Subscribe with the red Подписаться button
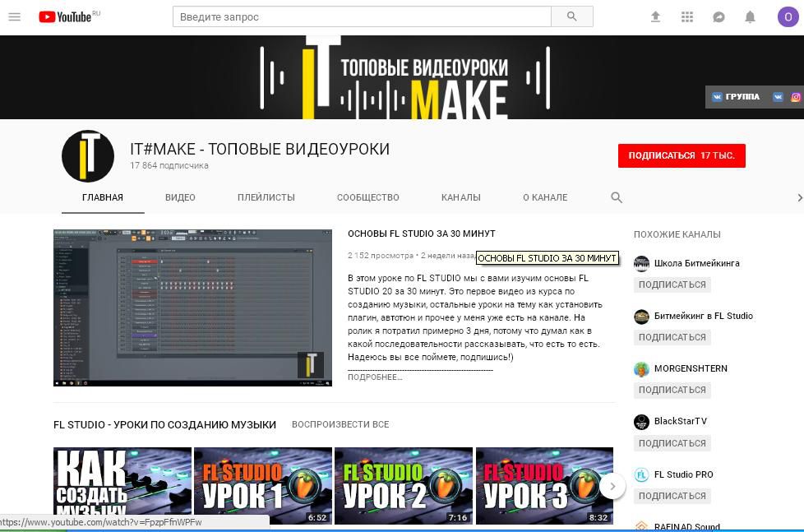804x532 pixels. click(x=682, y=155)
